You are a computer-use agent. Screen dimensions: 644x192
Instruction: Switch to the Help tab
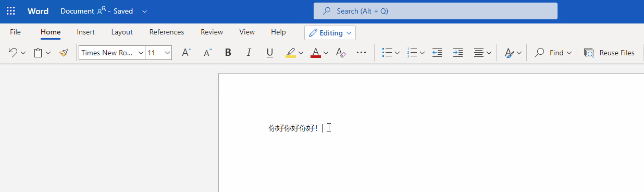[278, 32]
